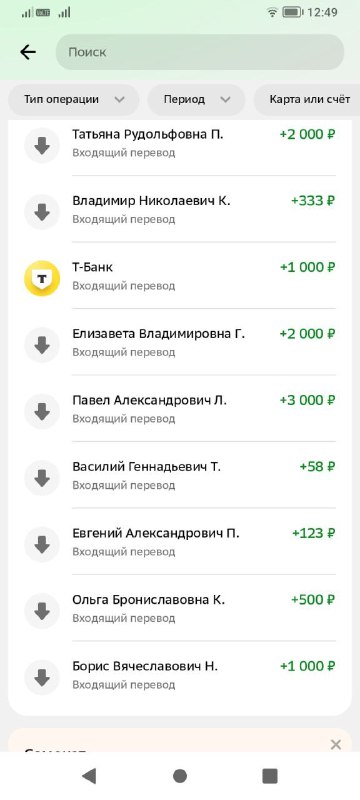Tap the Android home circle button

pyautogui.click(x=180, y=776)
